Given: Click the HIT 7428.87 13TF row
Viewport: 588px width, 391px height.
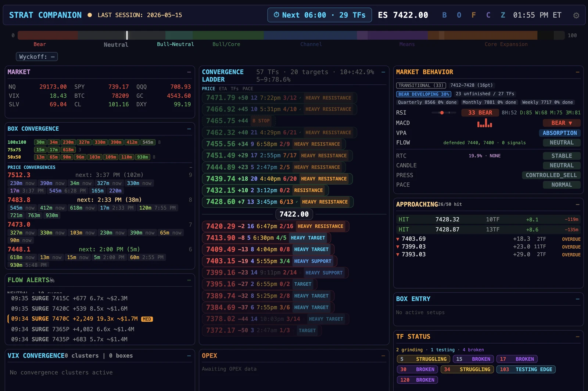Looking at the screenshot, I should (488, 229).
